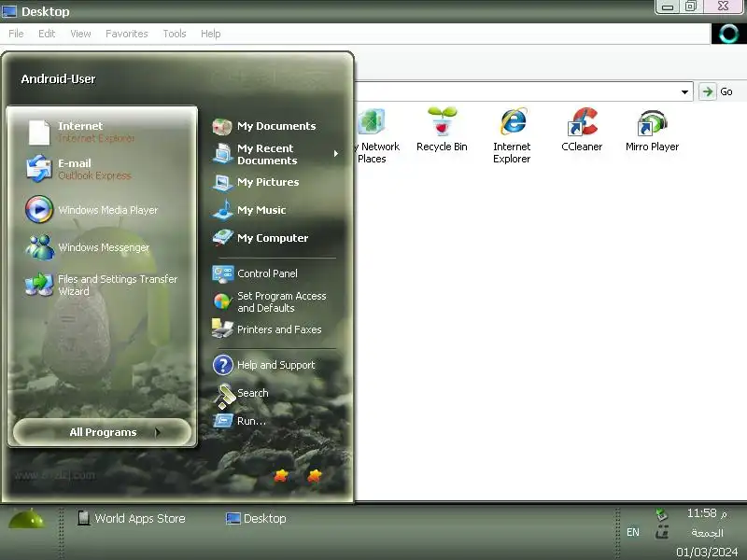Image resolution: width=747 pixels, height=560 pixels.
Task: Open the Favorites menu
Action: (127, 34)
